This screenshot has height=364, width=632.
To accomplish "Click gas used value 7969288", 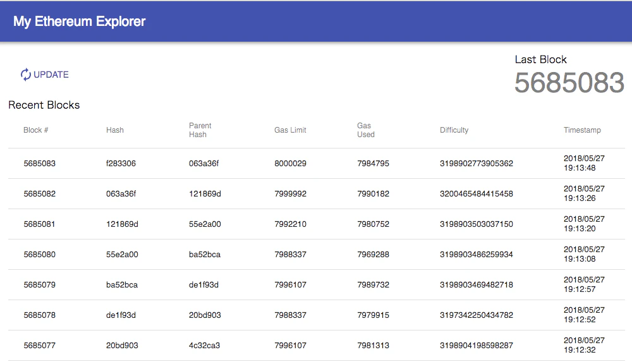I will 374,254.
